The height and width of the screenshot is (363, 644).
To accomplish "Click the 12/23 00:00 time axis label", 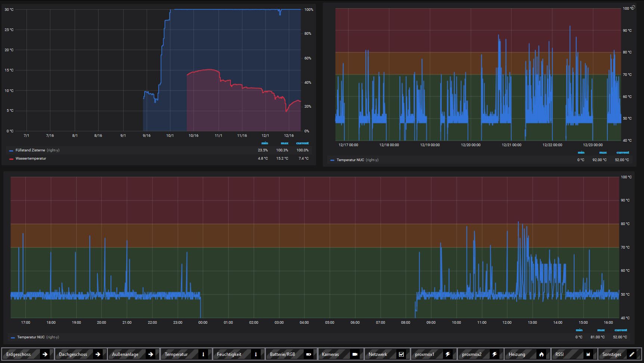I will point(593,145).
